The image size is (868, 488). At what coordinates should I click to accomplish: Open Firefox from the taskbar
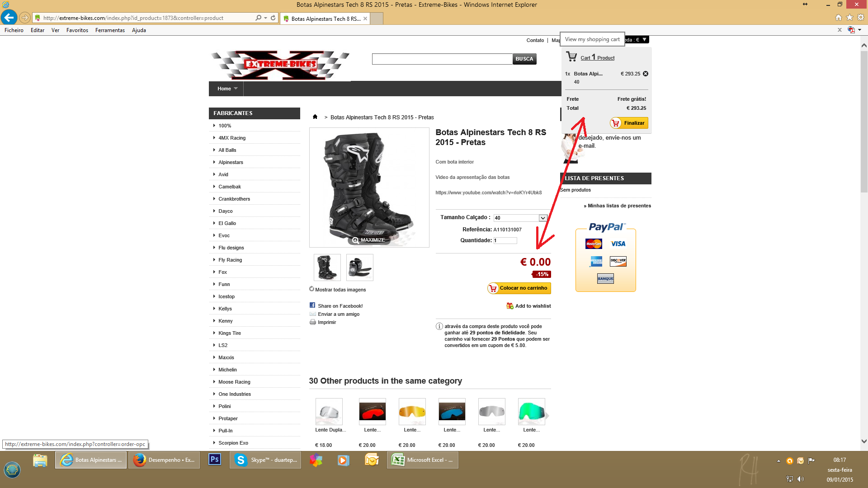[164, 460]
